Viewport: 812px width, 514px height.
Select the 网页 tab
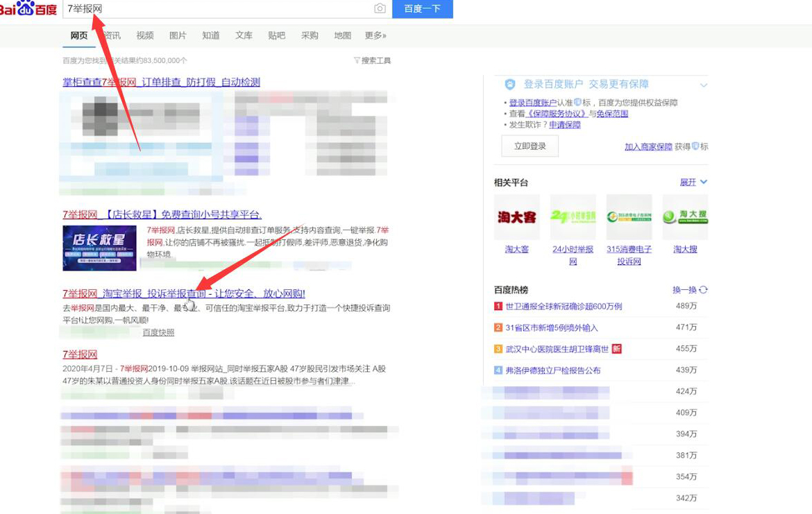pyautogui.click(x=79, y=35)
